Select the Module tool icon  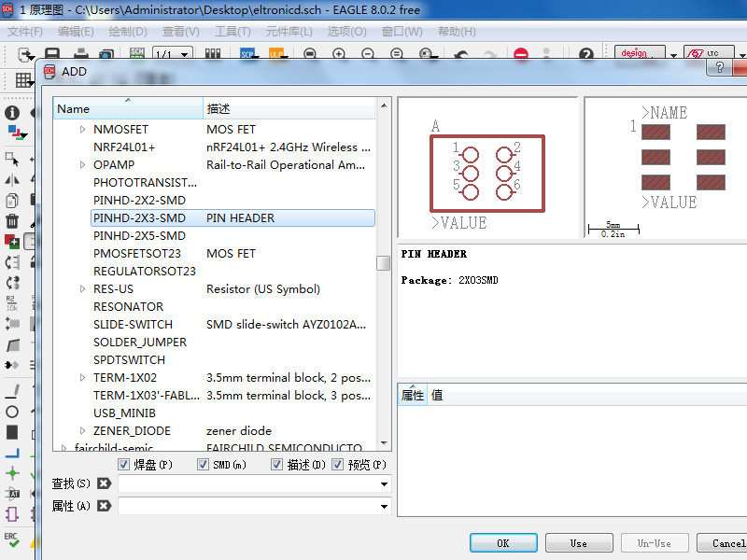pyautogui.click(x=12, y=514)
